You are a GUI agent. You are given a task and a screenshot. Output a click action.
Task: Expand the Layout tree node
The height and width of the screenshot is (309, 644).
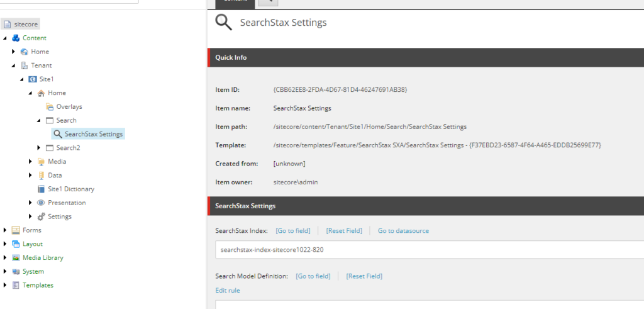[5, 244]
